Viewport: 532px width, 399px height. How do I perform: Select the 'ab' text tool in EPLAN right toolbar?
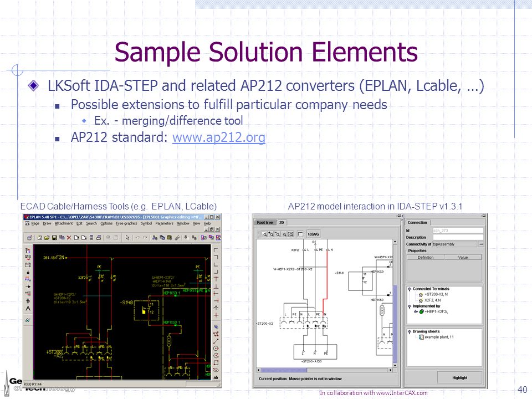click(x=216, y=377)
